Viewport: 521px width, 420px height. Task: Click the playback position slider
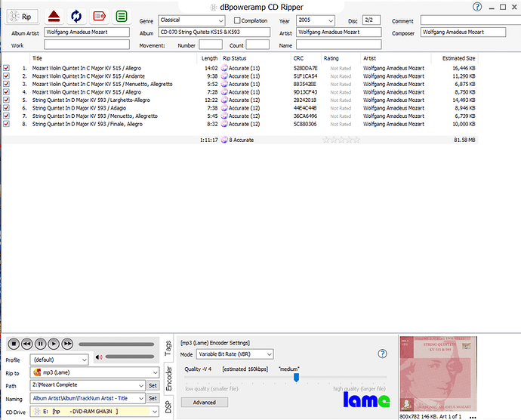(x=116, y=344)
